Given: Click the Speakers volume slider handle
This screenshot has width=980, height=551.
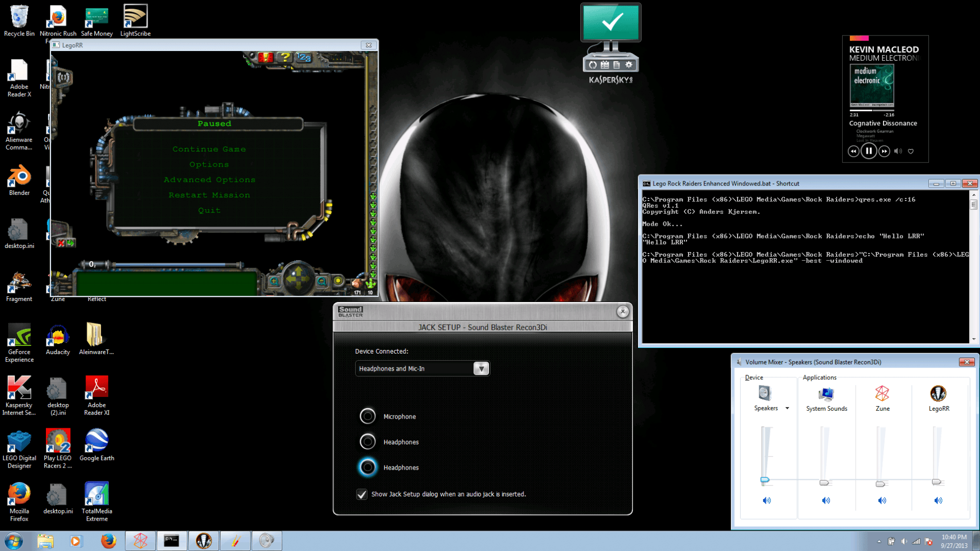Looking at the screenshot, I should point(765,480).
